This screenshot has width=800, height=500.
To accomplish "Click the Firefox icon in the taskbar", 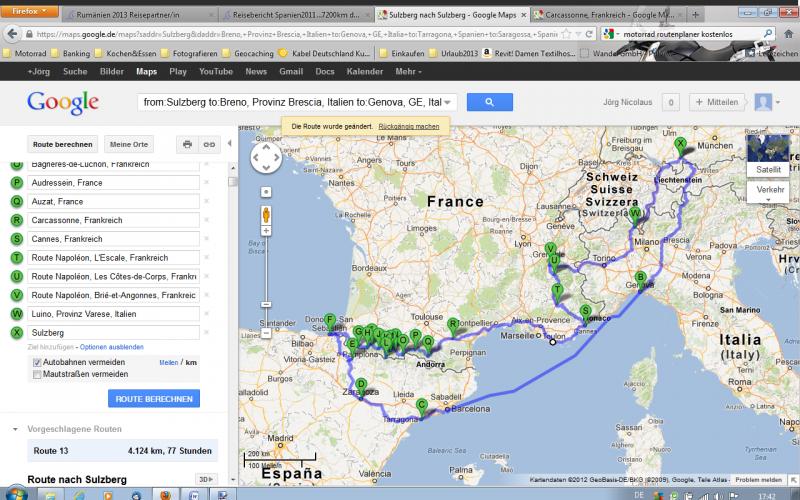I will tap(165, 495).
